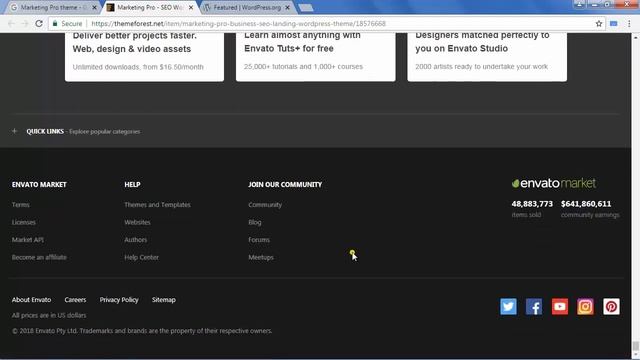Click All prices are in US dollars text
This screenshot has height=360, width=640.
pos(49,315)
